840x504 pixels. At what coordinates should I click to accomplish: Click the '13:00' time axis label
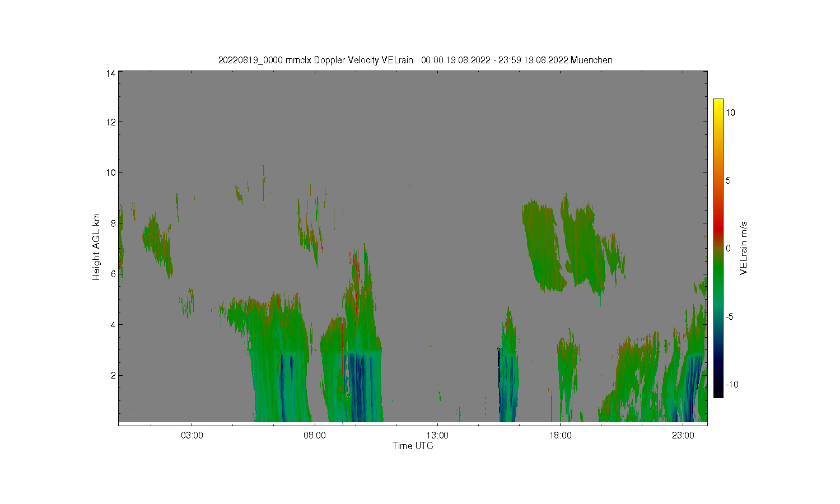tap(437, 436)
